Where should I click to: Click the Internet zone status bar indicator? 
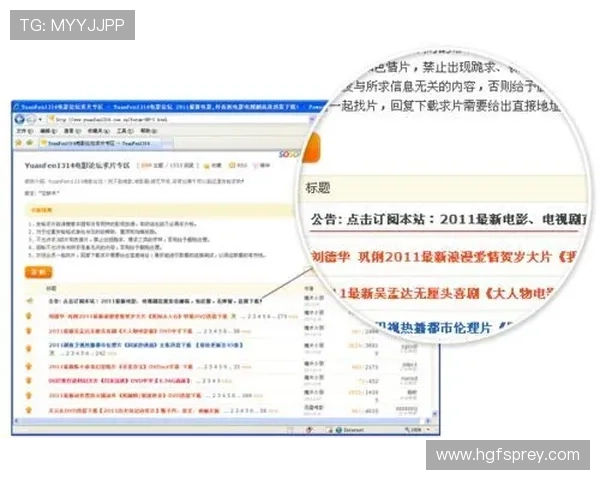[x=350, y=430]
